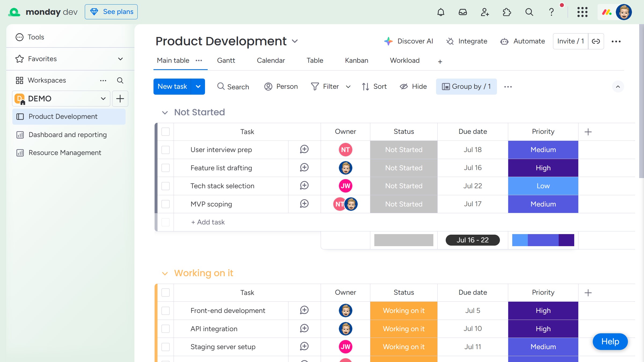Copy the board link icon
644x362 pixels.
tap(596, 41)
